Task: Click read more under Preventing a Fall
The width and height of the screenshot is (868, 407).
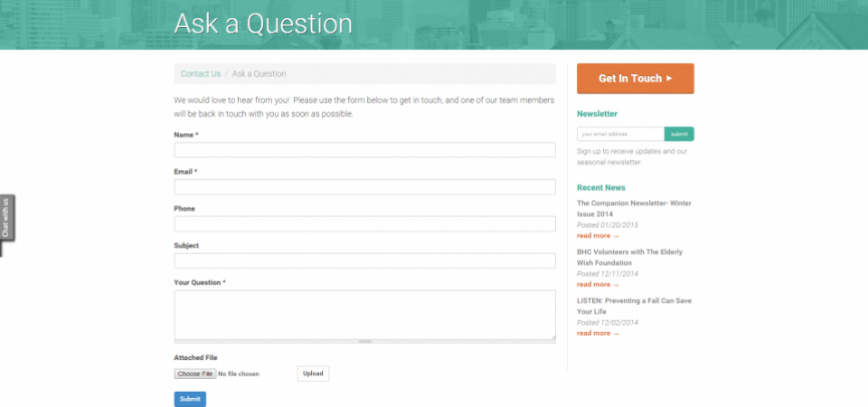Action: coord(598,334)
